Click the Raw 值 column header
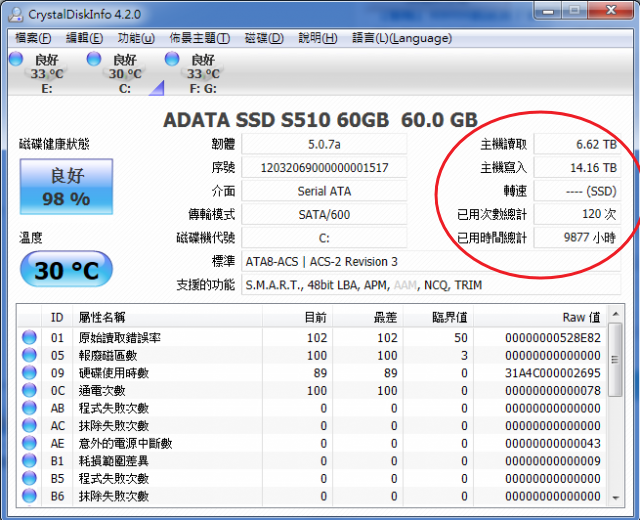Screen dimensions: 640x520 pos(540,317)
